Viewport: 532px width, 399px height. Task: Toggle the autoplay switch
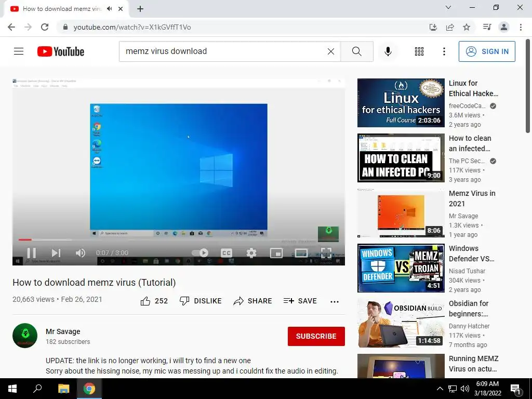click(x=200, y=253)
